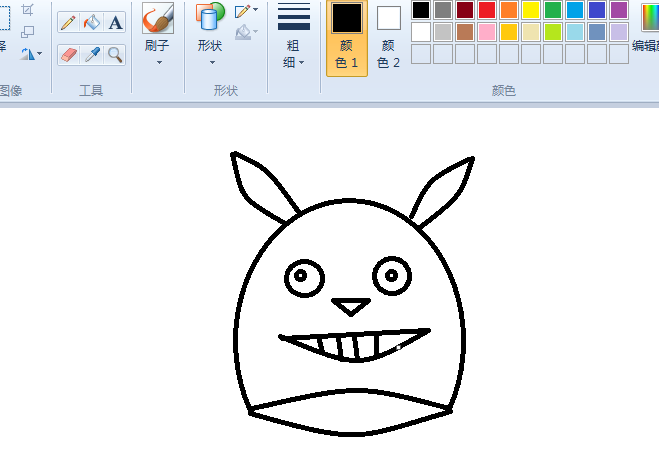659x459 pixels.
Task: Click the Brushes icon
Action: pyautogui.click(x=158, y=18)
